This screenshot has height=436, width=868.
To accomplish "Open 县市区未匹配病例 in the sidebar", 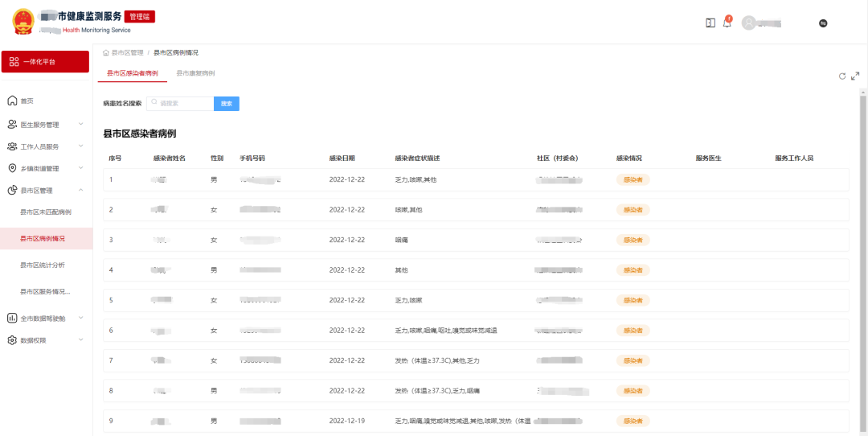I will pyautogui.click(x=45, y=212).
